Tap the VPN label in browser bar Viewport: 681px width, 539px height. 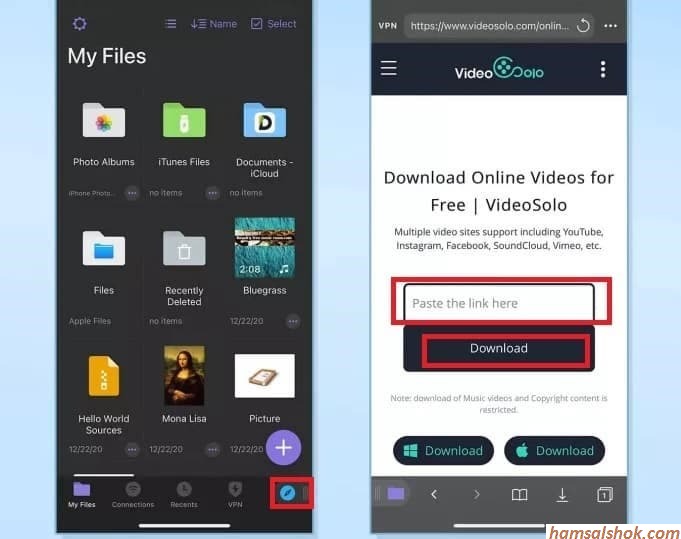pos(388,26)
